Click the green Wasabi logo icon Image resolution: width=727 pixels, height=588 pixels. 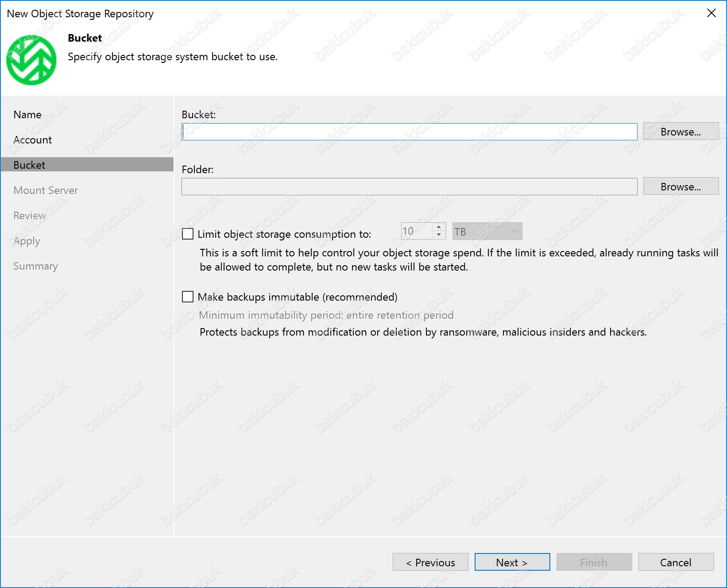31,60
